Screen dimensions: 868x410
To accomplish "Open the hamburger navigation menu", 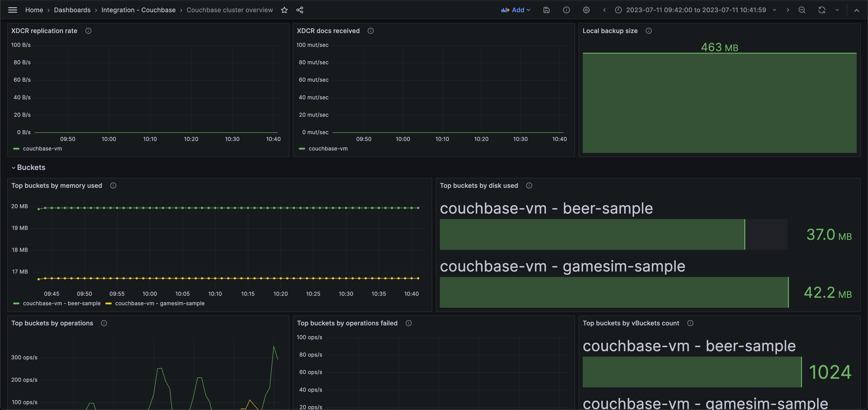I will click(x=12, y=10).
